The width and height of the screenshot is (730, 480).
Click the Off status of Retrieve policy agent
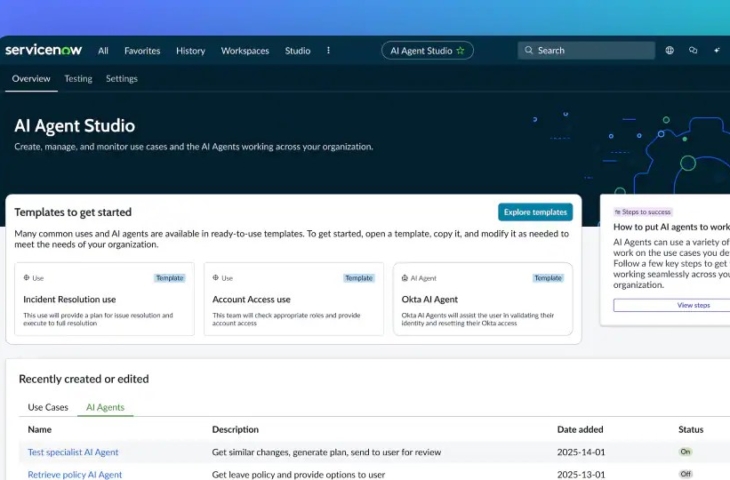tap(685, 474)
